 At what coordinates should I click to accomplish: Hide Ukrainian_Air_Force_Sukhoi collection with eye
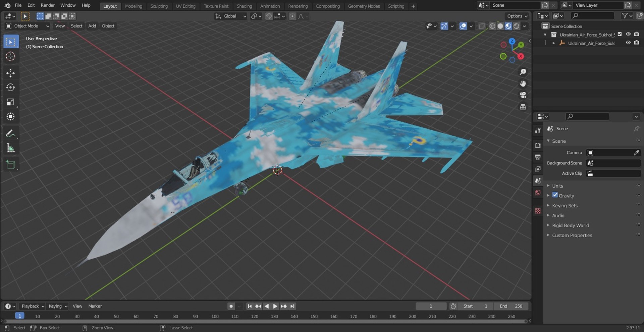(628, 34)
